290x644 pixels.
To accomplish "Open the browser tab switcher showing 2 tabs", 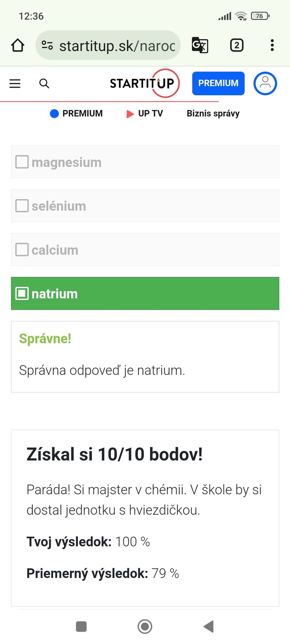I will point(236,45).
